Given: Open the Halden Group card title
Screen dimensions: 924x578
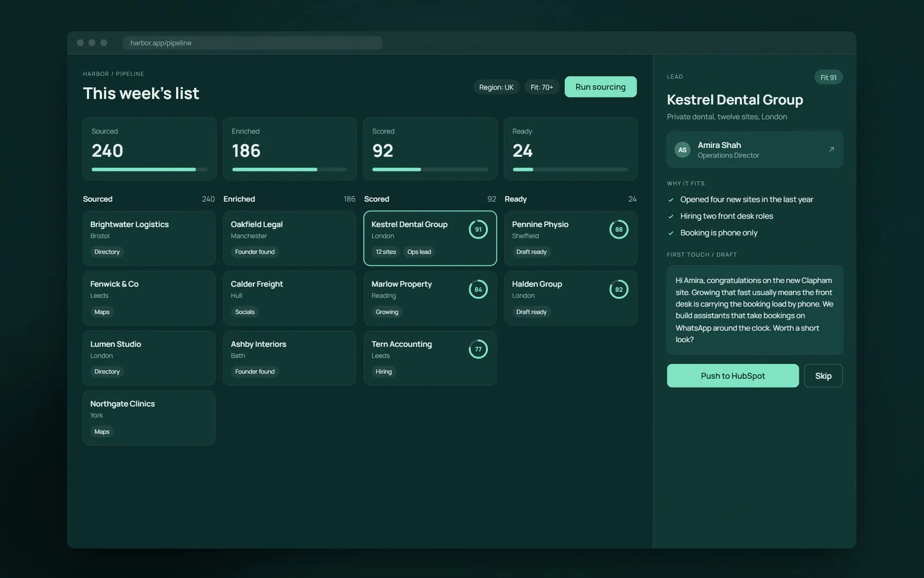Looking at the screenshot, I should pos(537,284).
